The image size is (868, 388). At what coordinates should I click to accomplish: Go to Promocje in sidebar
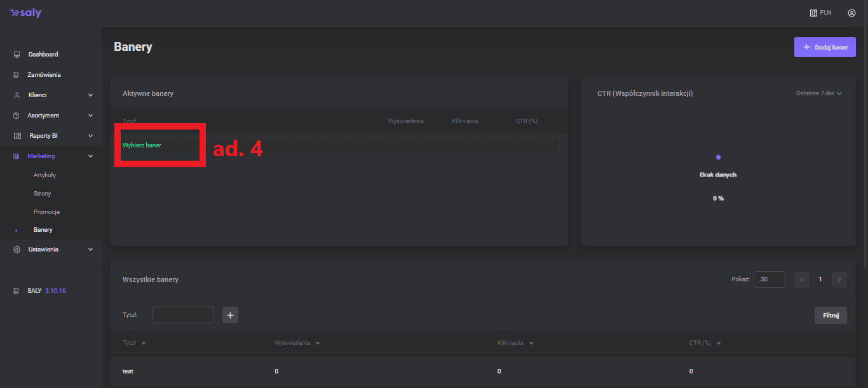point(46,211)
